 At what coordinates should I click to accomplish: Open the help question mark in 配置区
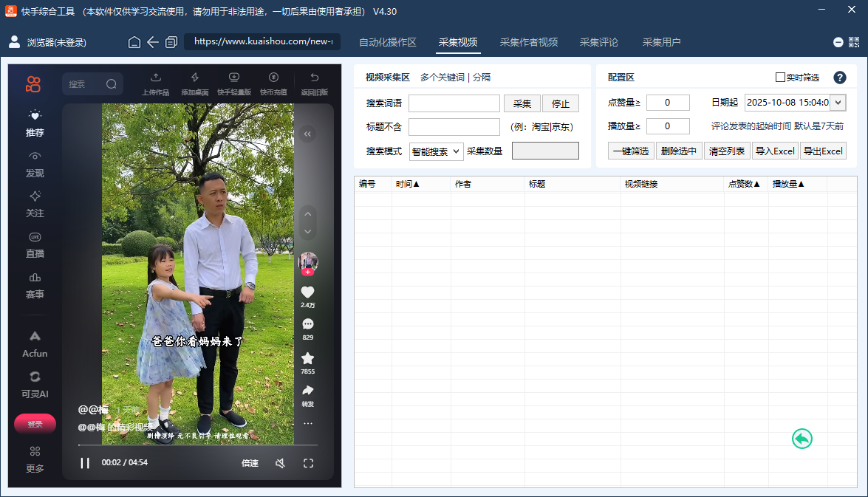[840, 77]
